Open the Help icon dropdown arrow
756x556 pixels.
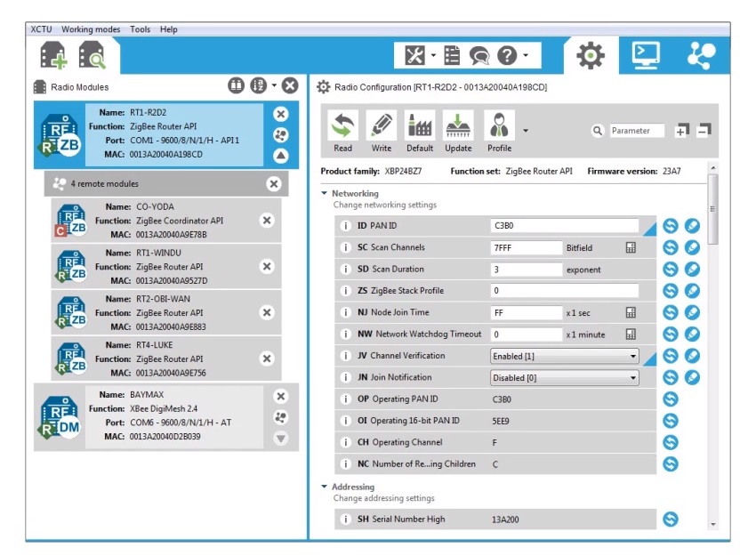(x=525, y=55)
